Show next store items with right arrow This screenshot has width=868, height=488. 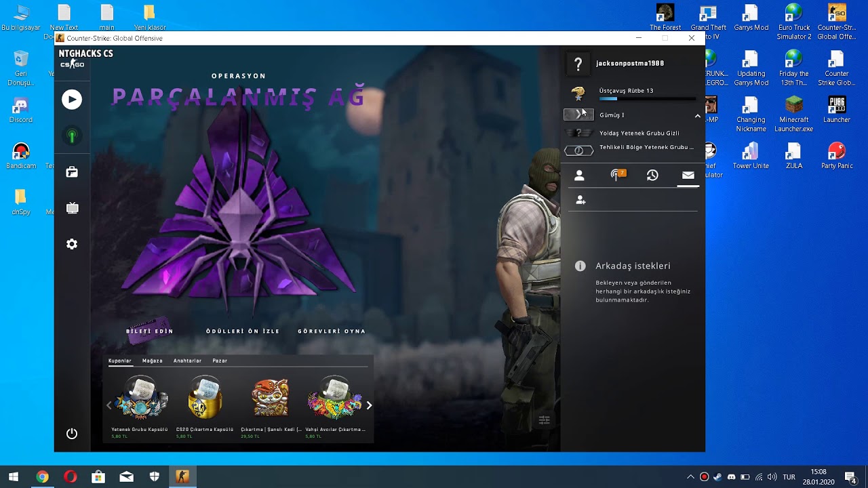[369, 405]
